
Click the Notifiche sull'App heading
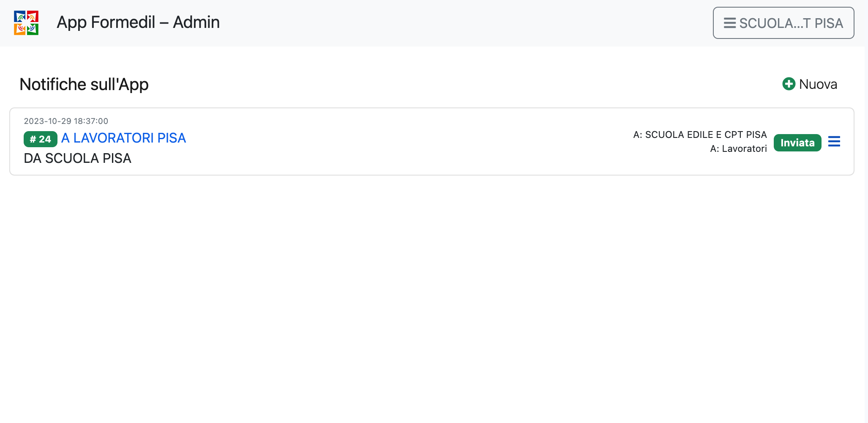point(84,84)
